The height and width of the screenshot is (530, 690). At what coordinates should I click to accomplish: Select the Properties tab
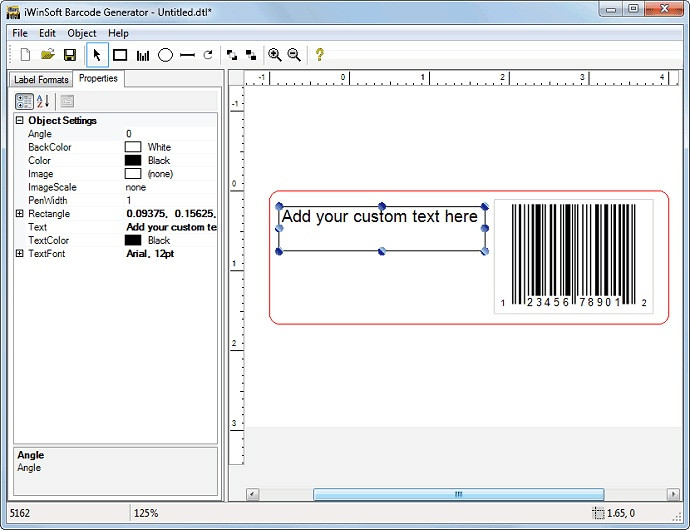pyautogui.click(x=98, y=78)
